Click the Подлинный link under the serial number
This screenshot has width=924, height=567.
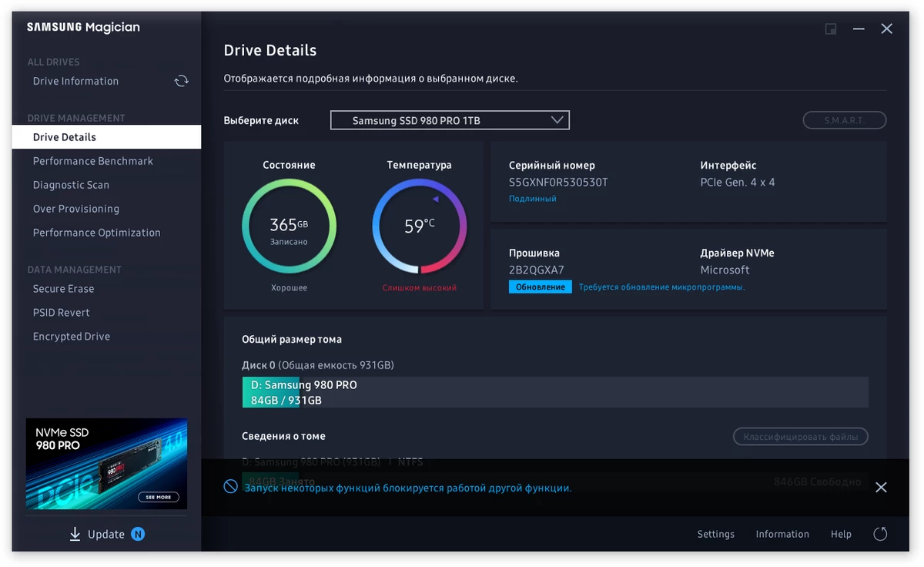pos(533,199)
